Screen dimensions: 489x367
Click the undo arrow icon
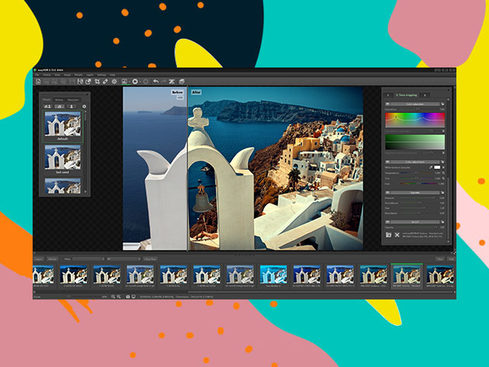click(156, 81)
